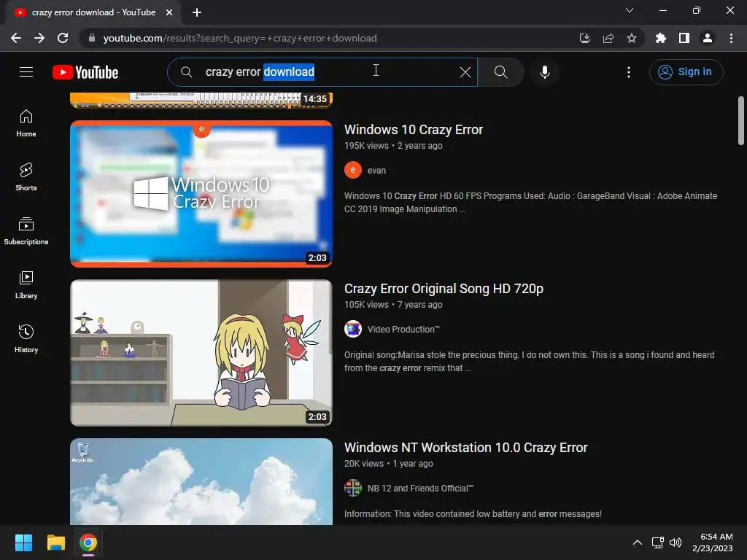
Task: Click NB 12 and Friends avatar
Action: coord(353,488)
